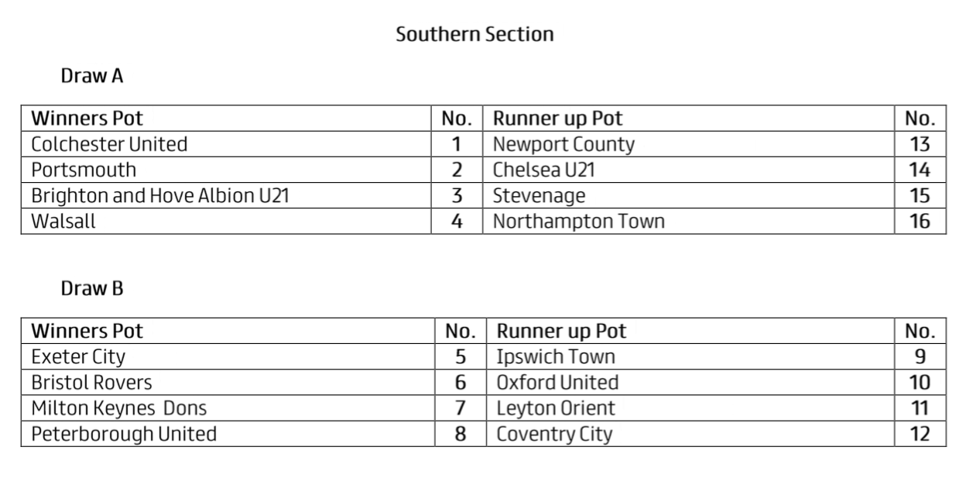Viewport: 980px width, 478px height.
Task: Click the Colchester United cell
Action: 109,144
